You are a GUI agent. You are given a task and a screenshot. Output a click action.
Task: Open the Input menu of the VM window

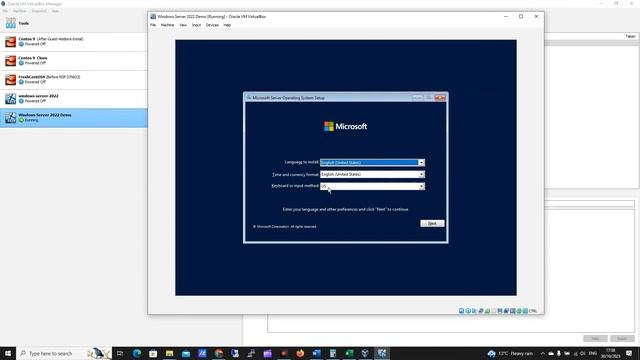point(196,25)
